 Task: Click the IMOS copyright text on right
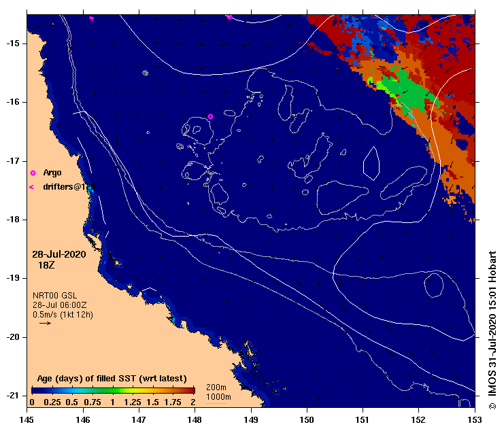pos(492,330)
